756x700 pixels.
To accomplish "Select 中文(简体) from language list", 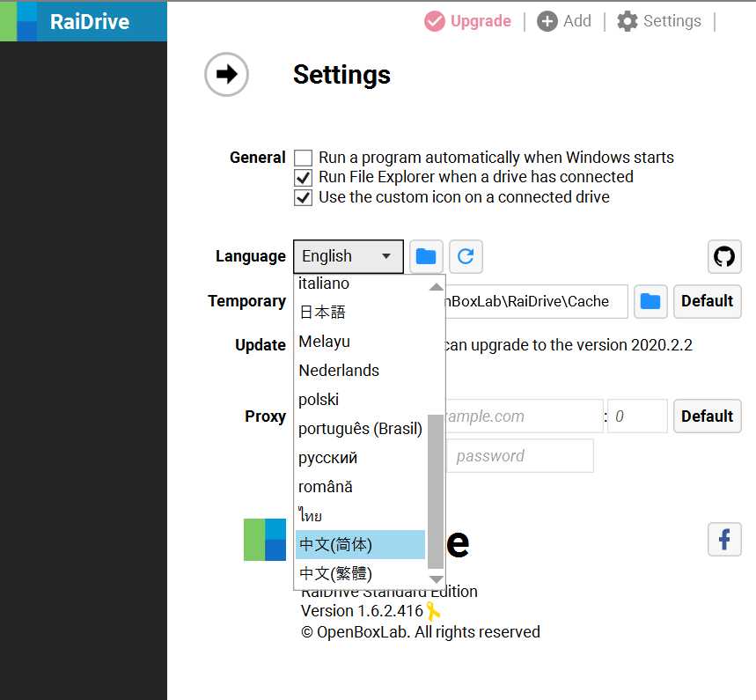I will [360, 545].
